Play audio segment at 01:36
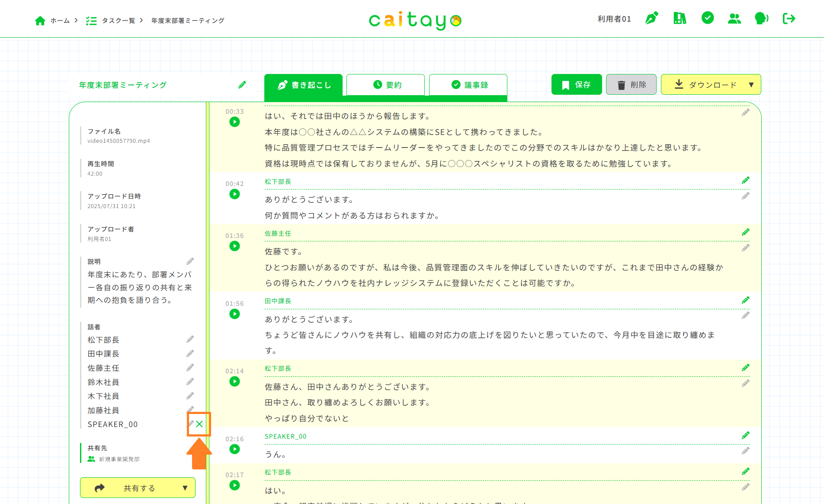Image resolution: width=824 pixels, height=504 pixels. [234, 246]
